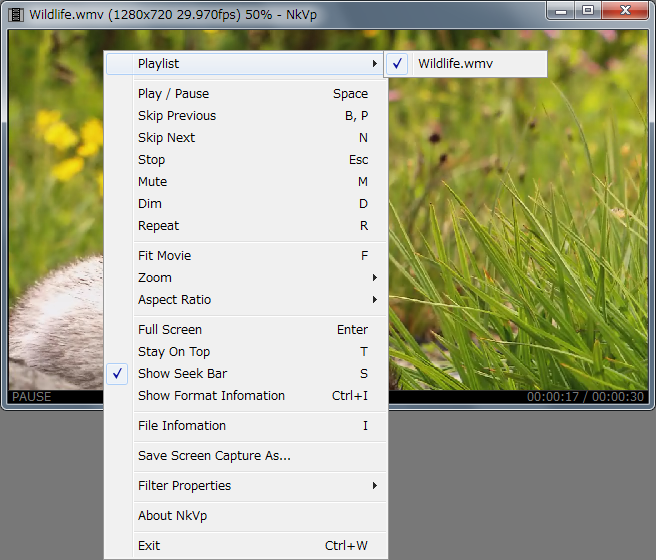Viewport: 656px width, 560px height.
Task: Expand the Aspect Ratio submenu
Action: [x=245, y=300]
